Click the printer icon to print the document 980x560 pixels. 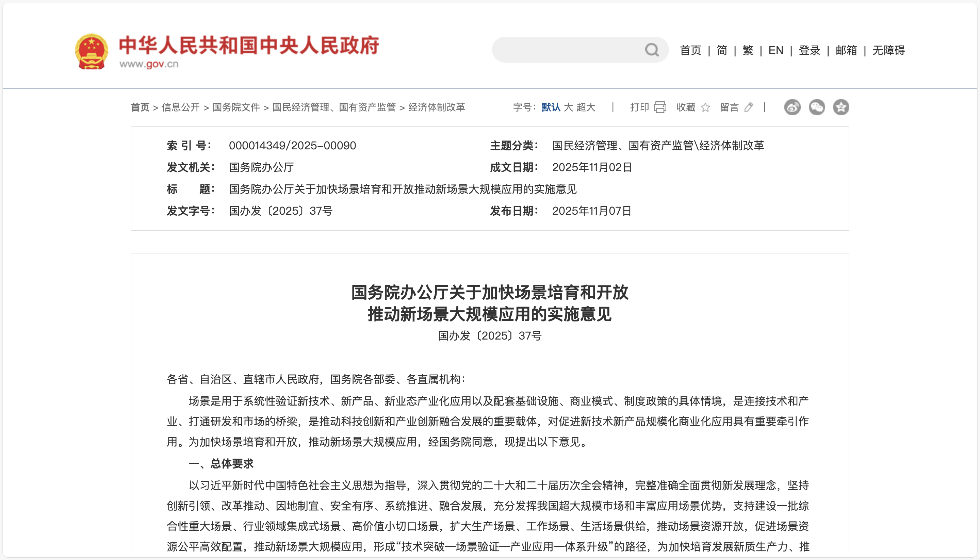point(660,107)
